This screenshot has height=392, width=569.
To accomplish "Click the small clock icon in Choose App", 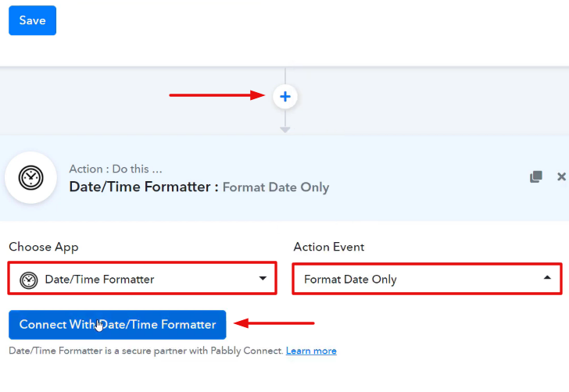I will point(29,280).
